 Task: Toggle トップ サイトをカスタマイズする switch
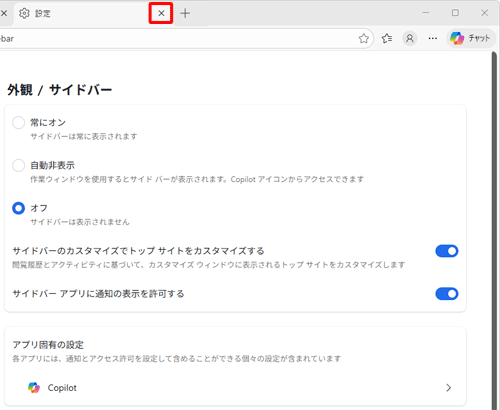(447, 251)
